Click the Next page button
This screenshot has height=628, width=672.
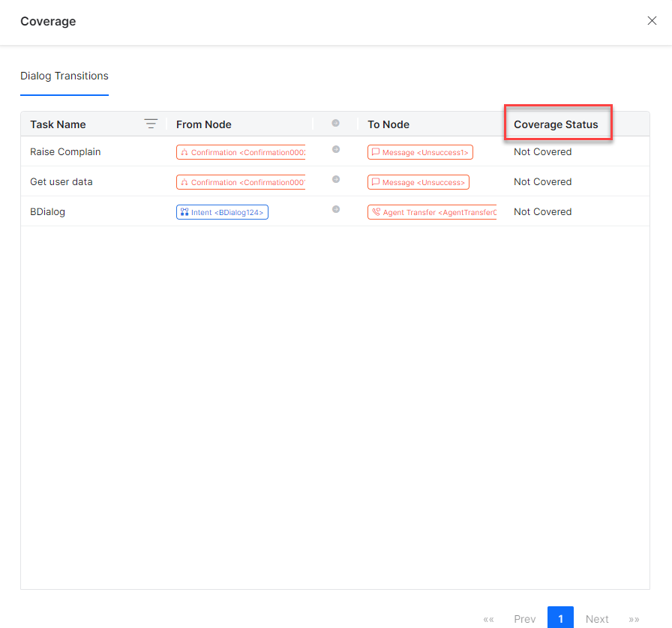[x=597, y=618]
